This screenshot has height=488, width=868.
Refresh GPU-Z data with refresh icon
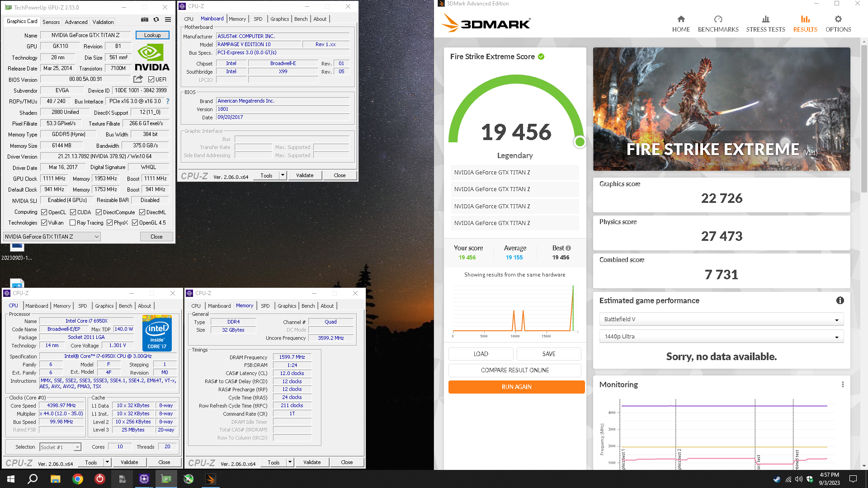[x=156, y=19]
